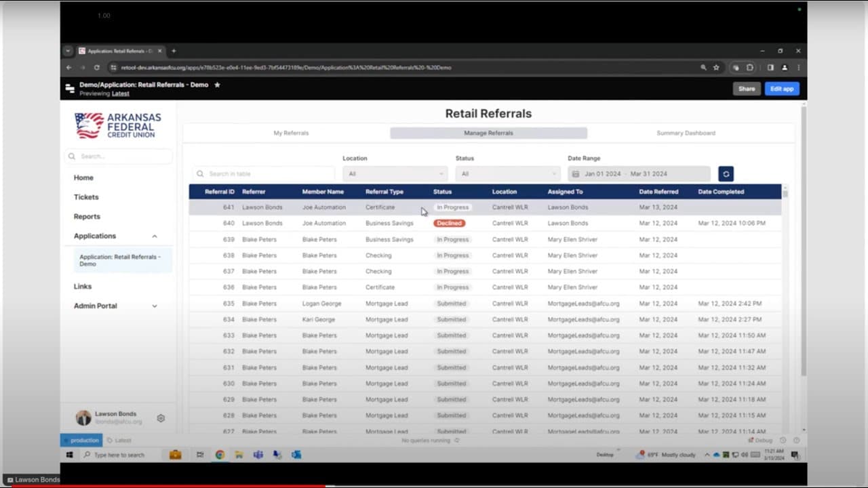Image resolution: width=868 pixels, height=488 pixels.
Task: Open Microsoft Teams from the taskbar
Action: coord(258,455)
